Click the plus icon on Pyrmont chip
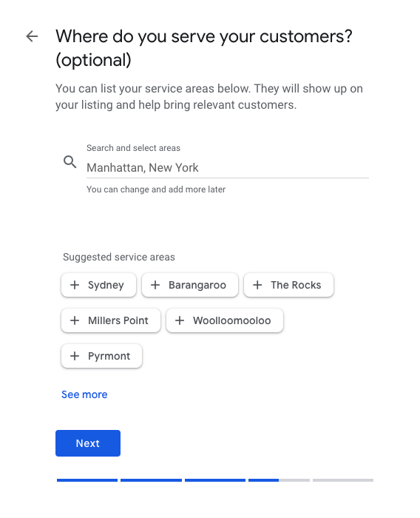420x518 pixels. point(75,356)
